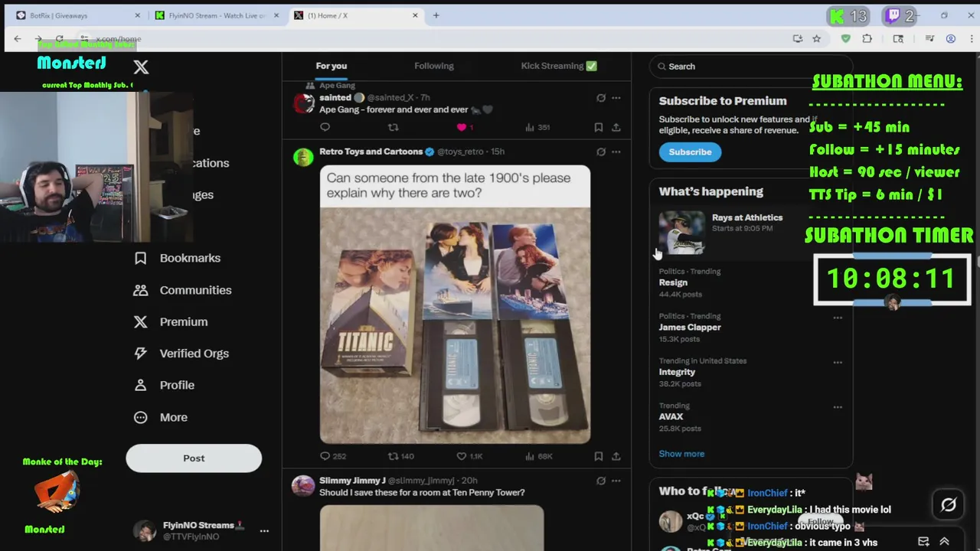Switch to the For you tab

click(332, 66)
